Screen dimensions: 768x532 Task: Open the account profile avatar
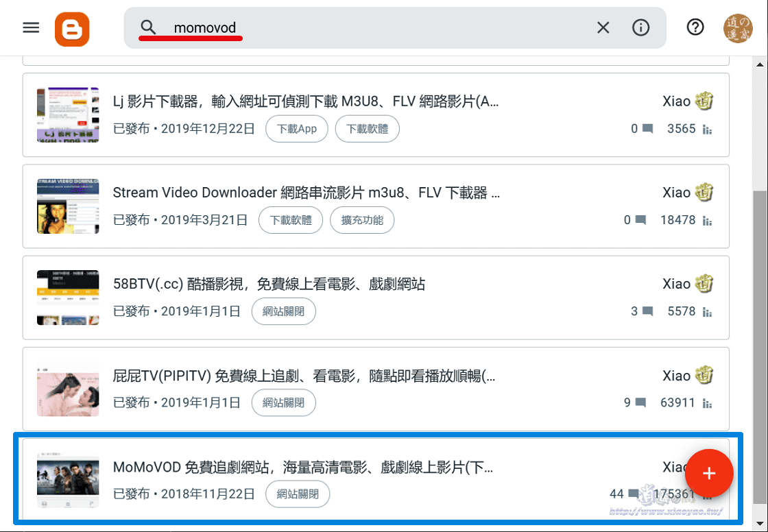738,28
